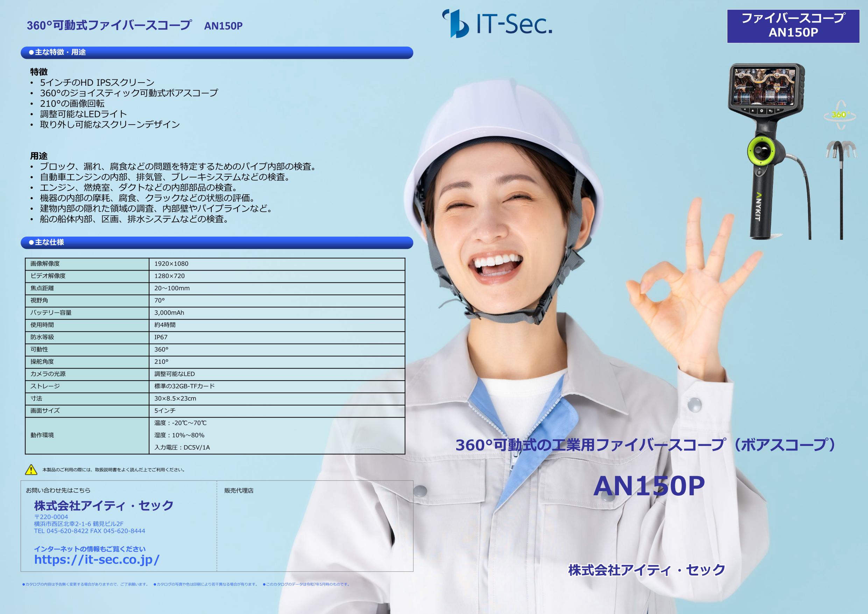Image resolution: width=868 pixels, height=614 pixels.
Task: Click the 画面サイズ table label
Action: pyautogui.click(x=45, y=411)
